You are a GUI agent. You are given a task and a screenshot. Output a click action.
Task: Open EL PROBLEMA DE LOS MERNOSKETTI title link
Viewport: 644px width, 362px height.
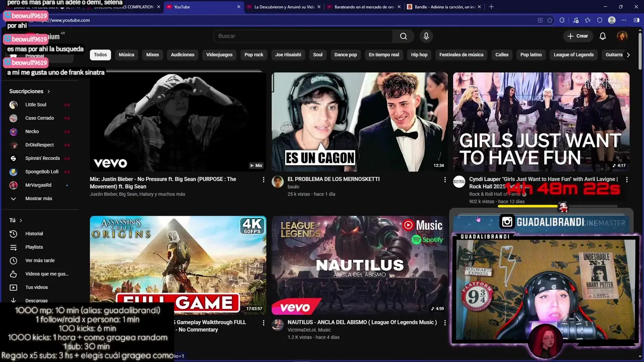coord(334,179)
